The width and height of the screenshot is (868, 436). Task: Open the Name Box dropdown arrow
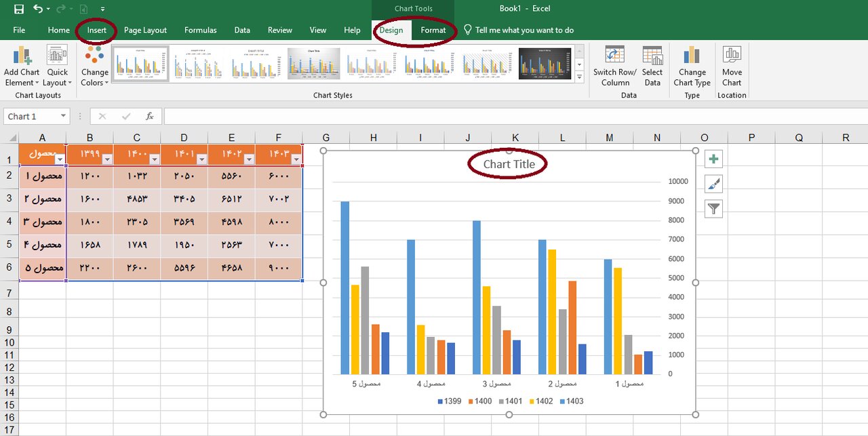(x=63, y=117)
